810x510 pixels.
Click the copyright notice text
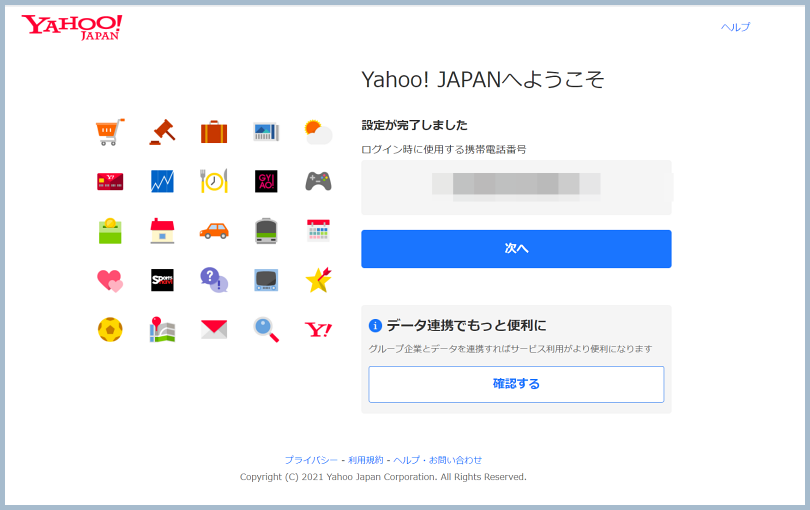[383, 477]
